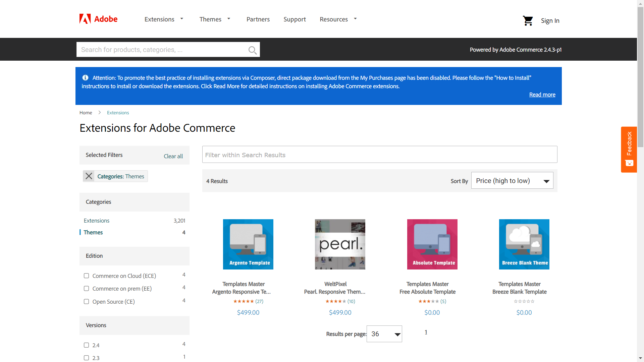
Task: Open the Resources top menu
Action: 334,19
